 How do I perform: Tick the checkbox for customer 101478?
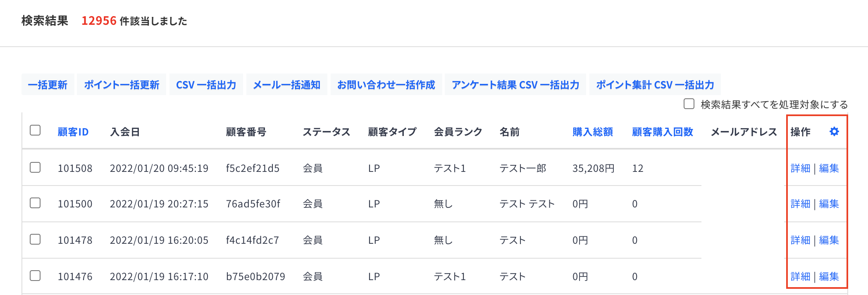pos(35,239)
